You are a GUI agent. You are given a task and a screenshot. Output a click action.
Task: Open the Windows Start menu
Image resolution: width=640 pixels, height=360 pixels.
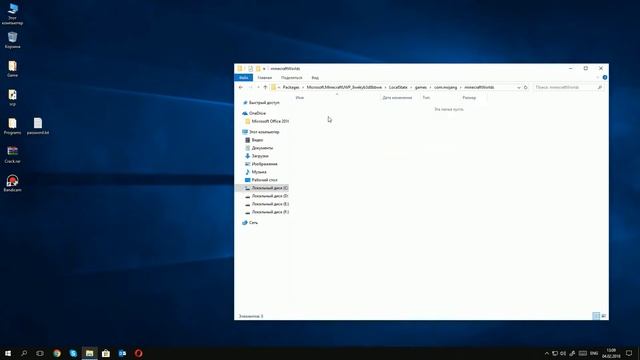tap(8, 353)
